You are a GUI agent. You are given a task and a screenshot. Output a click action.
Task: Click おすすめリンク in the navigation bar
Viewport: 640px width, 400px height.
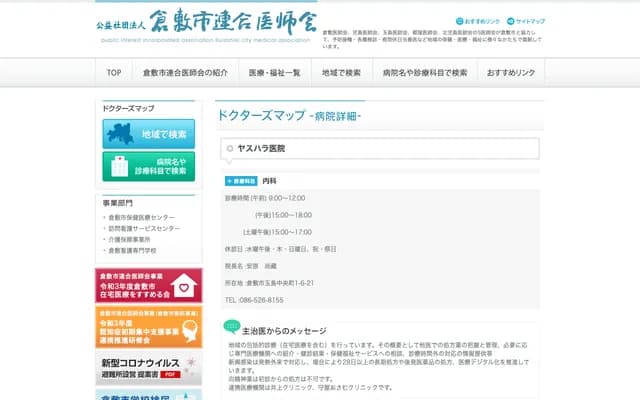(511, 73)
